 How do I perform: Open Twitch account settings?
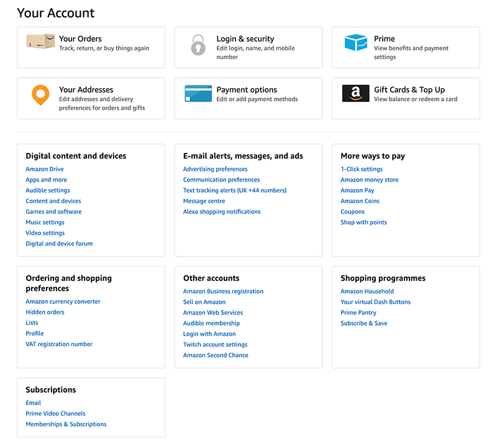coord(215,345)
